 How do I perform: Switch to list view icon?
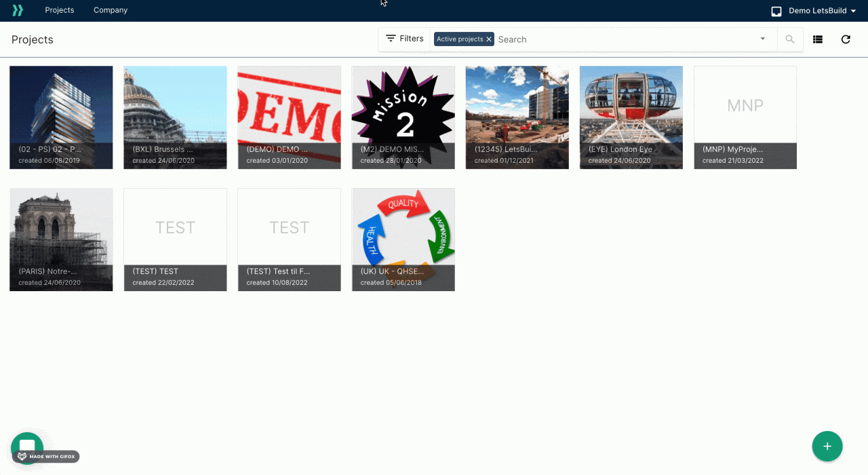click(818, 39)
